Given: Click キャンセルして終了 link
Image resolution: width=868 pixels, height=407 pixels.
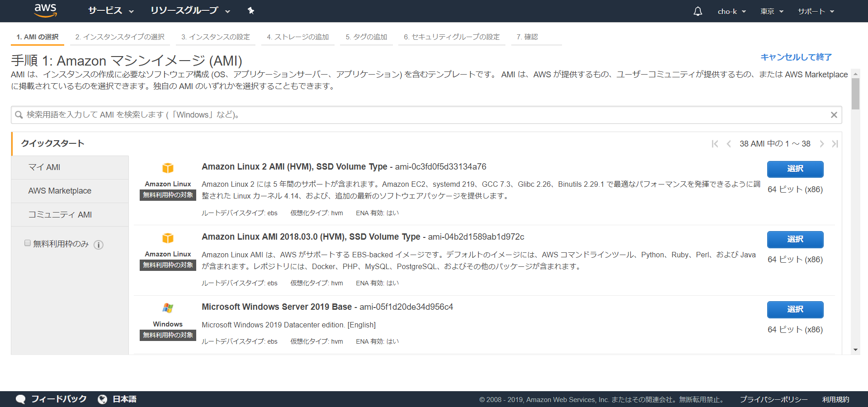Looking at the screenshot, I should coord(796,57).
